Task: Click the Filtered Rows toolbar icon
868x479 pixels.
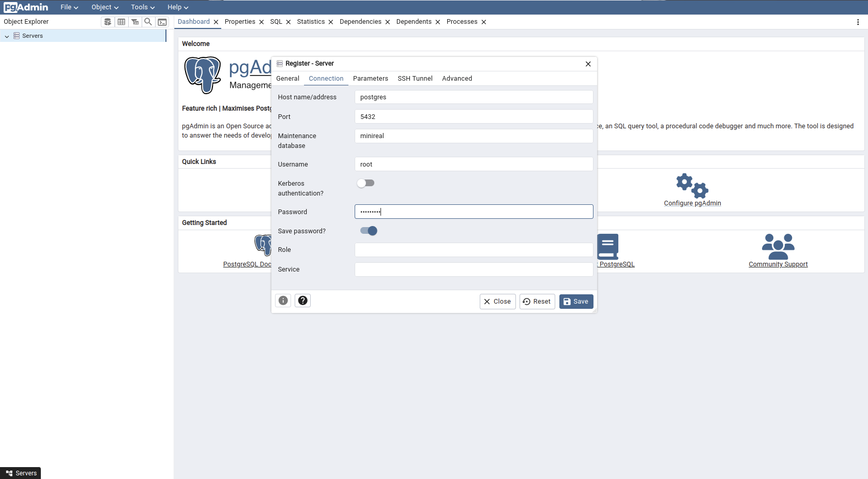Action: click(135, 22)
